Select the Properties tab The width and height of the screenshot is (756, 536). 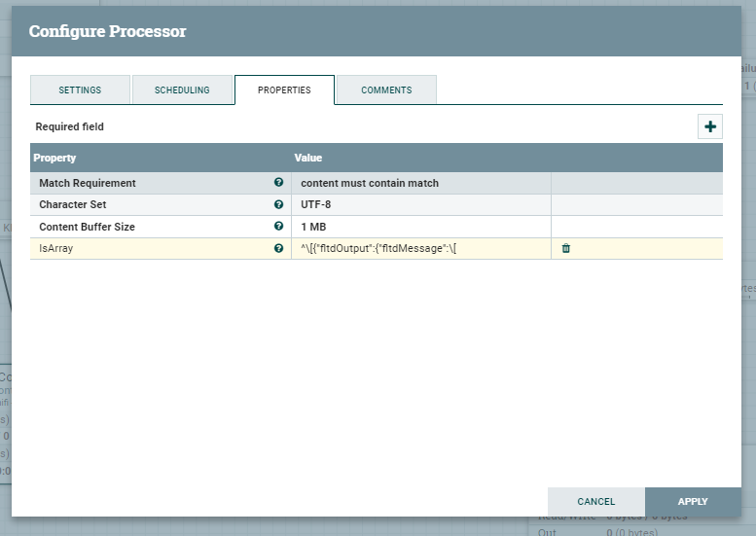pyautogui.click(x=284, y=90)
